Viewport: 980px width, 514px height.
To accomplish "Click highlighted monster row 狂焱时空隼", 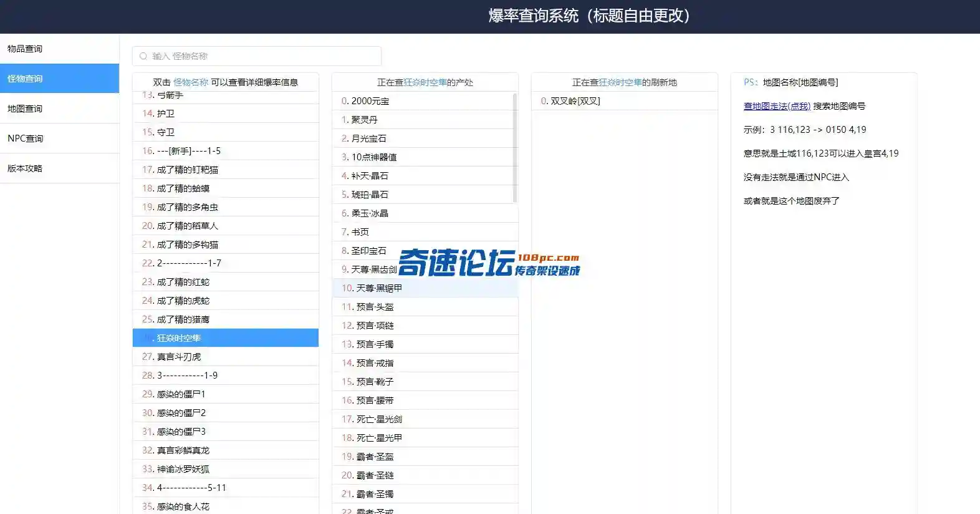I will click(x=226, y=338).
